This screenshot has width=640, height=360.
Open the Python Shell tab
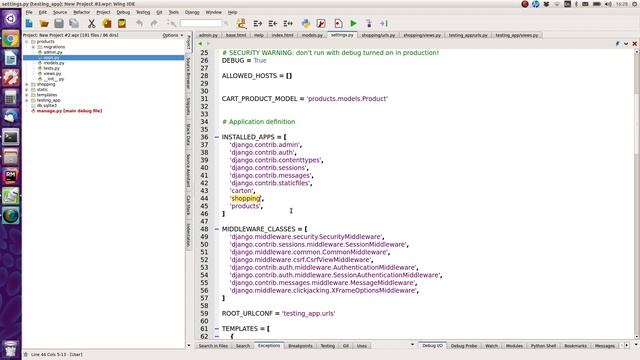543,346
